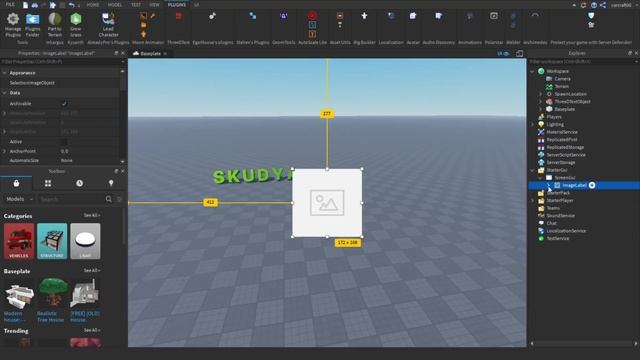The width and height of the screenshot is (640, 360).
Task: Switch to the VIEW ribbon tab
Action: pos(154,5)
